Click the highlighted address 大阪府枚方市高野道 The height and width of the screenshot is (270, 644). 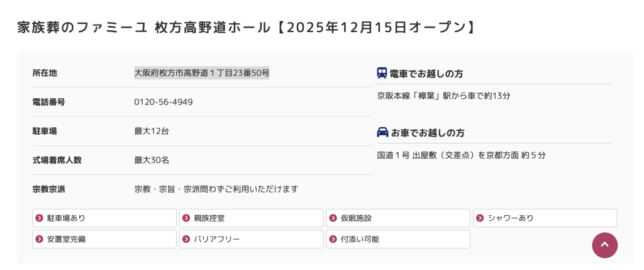(x=202, y=73)
